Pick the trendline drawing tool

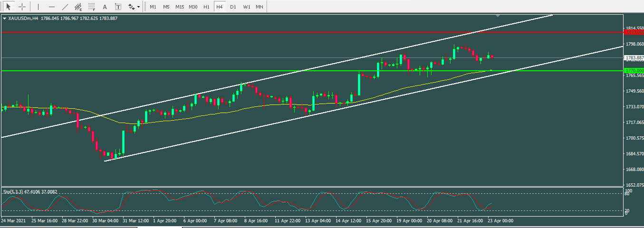(x=65, y=7)
